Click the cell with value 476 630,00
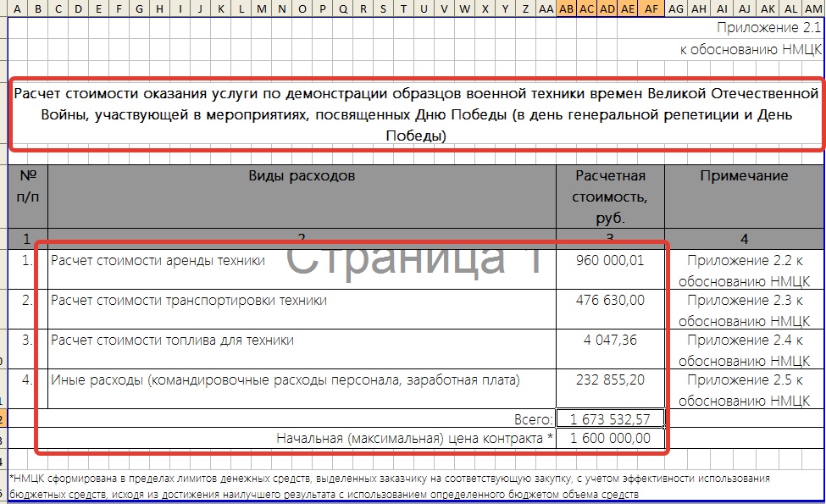Viewport: 826px width, 504px height. coord(610,301)
